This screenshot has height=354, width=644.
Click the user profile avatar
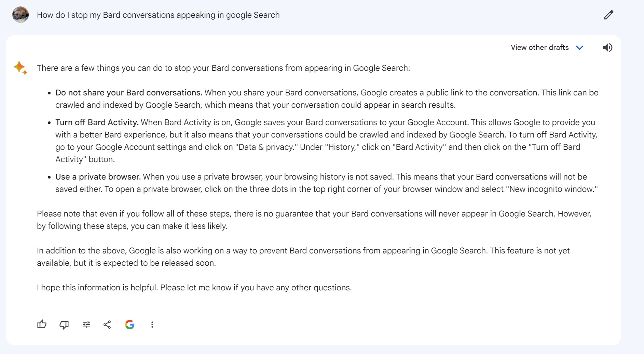[x=20, y=15]
